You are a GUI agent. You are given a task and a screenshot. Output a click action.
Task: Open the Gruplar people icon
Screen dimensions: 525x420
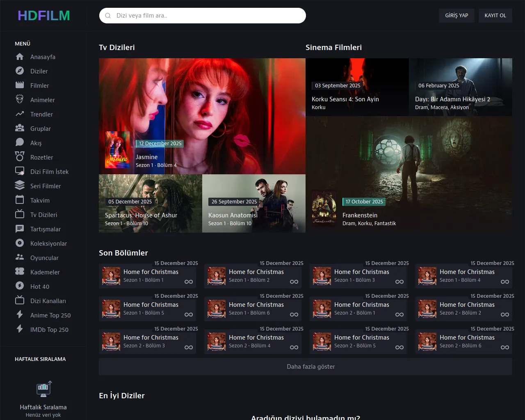[x=19, y=128]
